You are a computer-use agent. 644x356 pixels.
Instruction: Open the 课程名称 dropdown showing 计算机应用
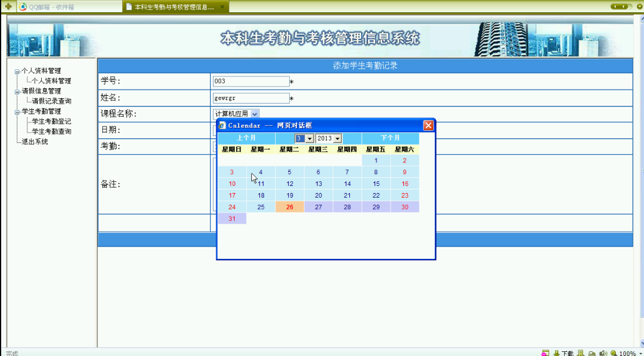(x=236, y=114)
